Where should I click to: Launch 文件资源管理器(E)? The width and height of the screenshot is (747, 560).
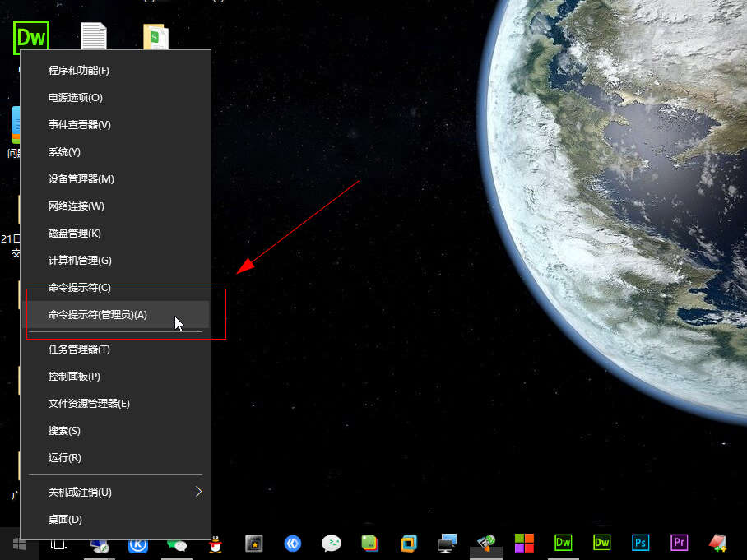tap(115, 403)
